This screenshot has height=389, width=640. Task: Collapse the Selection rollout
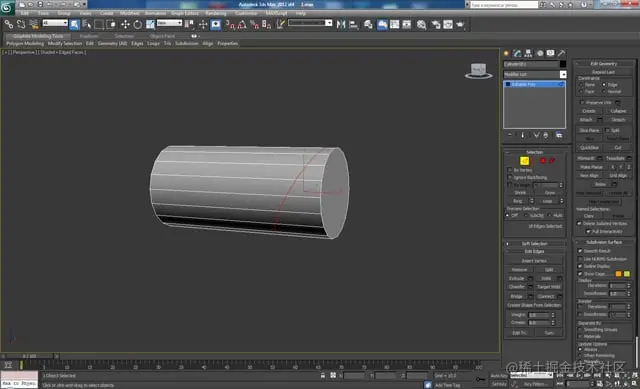(x=534, y=152)
